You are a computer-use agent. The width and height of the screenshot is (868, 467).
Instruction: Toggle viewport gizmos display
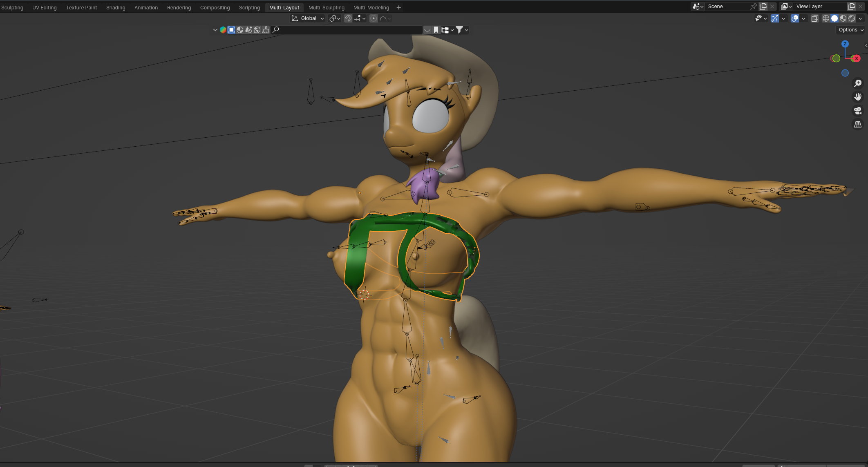click(x=774, y=18)
